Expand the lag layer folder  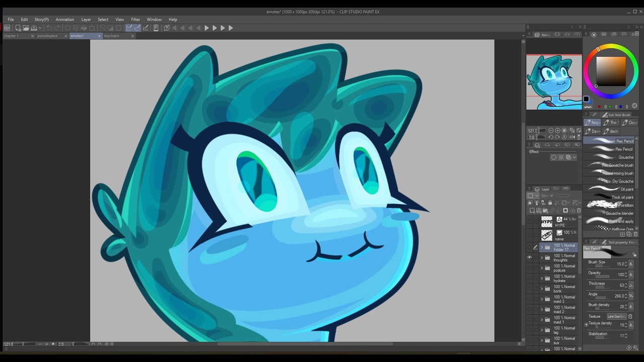pyautogui.click(x=542, y=330)
